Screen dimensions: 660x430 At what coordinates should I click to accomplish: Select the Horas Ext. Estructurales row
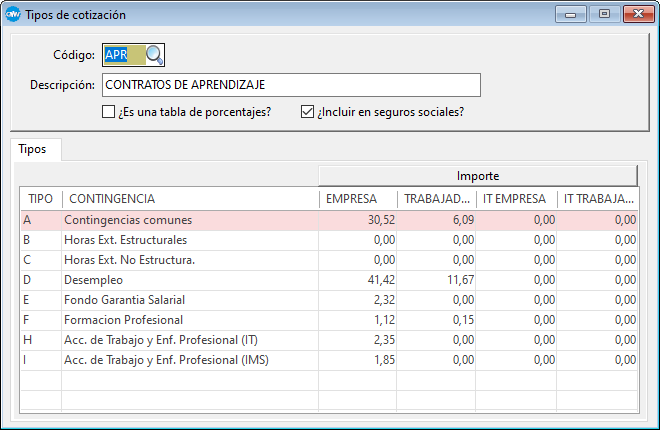190,240
